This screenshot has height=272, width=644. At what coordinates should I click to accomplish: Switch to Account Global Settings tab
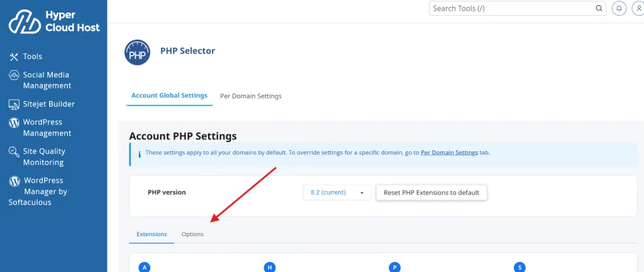[169, 95]
